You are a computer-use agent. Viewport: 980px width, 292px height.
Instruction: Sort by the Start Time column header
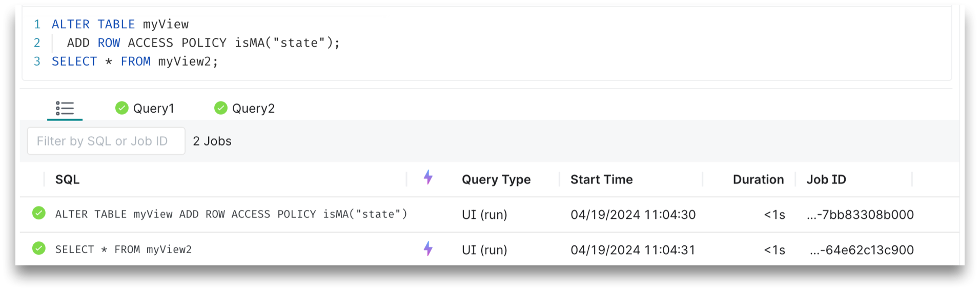[601, 180]
